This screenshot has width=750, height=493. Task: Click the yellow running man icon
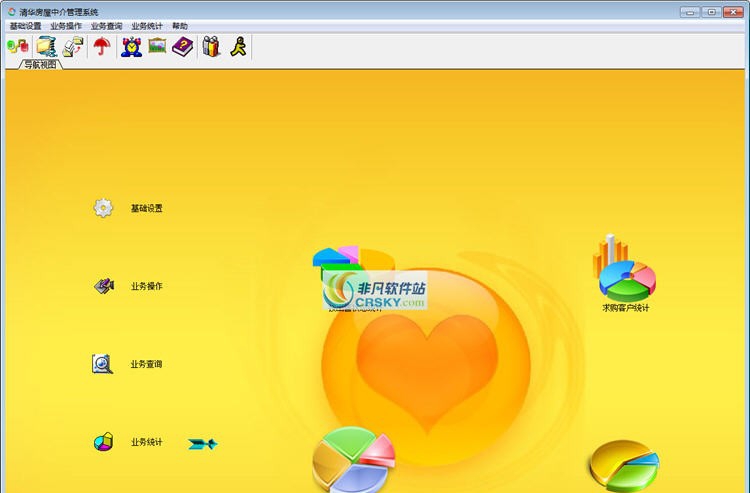(x=238, y=46)
